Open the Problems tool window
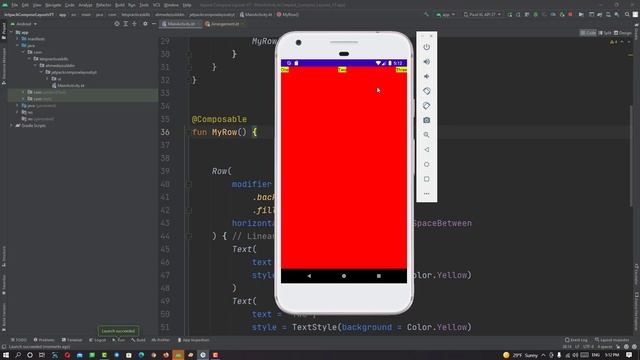This screenshot has width=640, height=360. 44,340
